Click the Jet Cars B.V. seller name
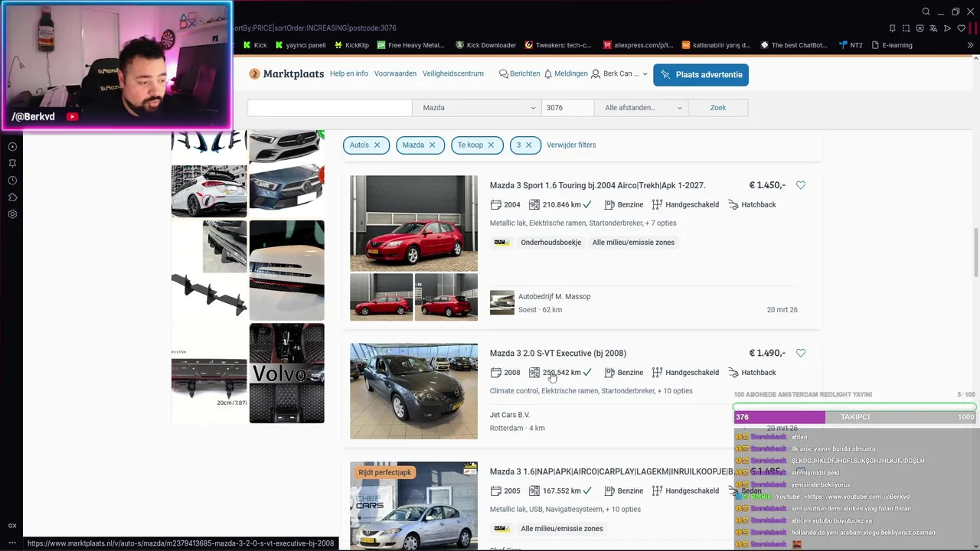The image size is (980, 551). 510,415
